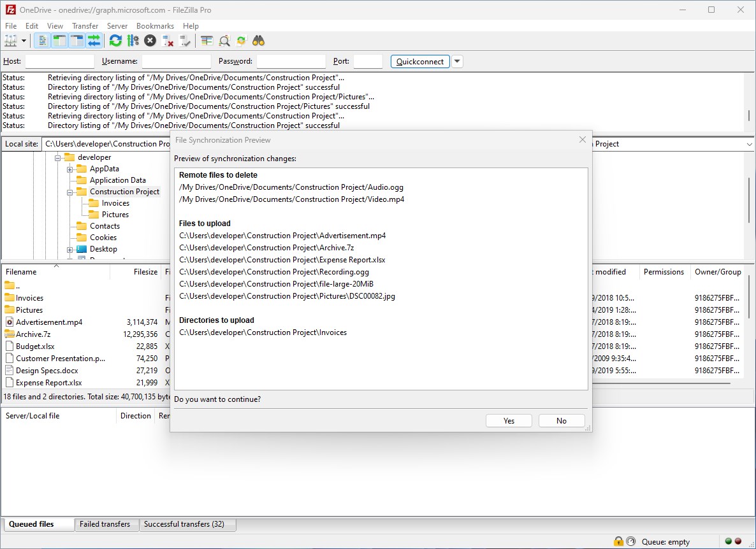Open the Site Manager dropdown arrow
The height and width of the screenshot is (549, 756).
tap(24, 40)
